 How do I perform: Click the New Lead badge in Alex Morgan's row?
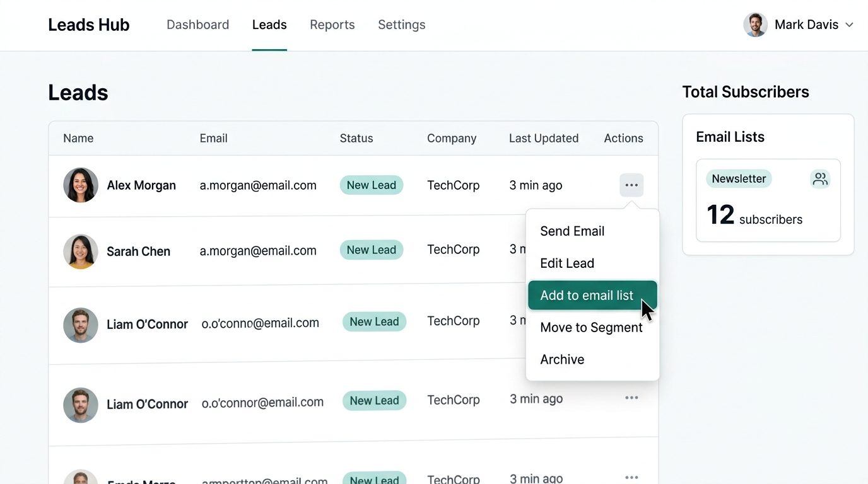[x=372, y=185]
